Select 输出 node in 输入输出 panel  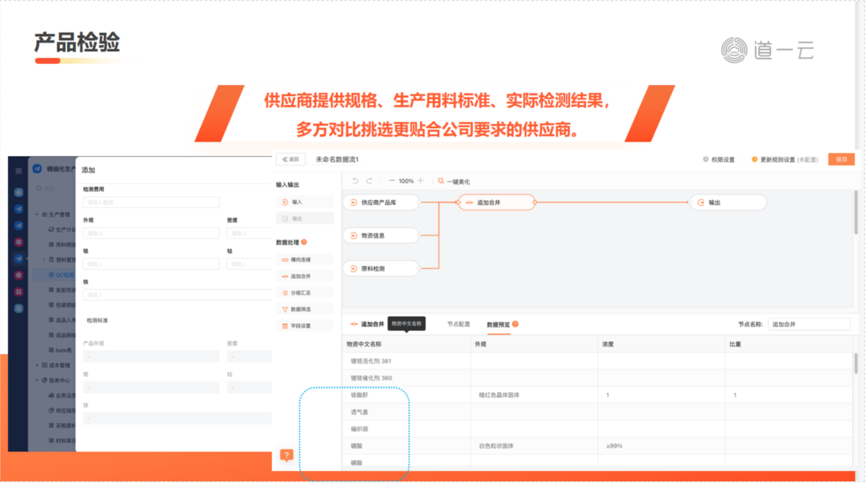tap(305, 219)
